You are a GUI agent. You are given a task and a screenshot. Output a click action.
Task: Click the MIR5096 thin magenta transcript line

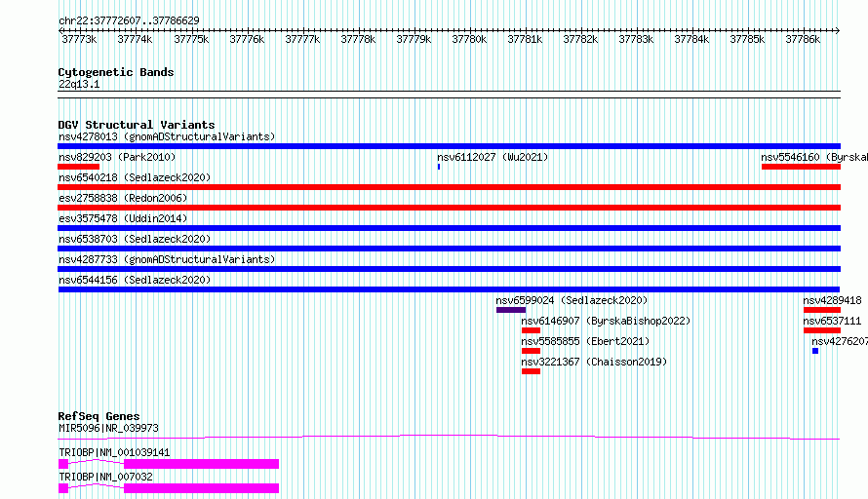click(449, 437)
